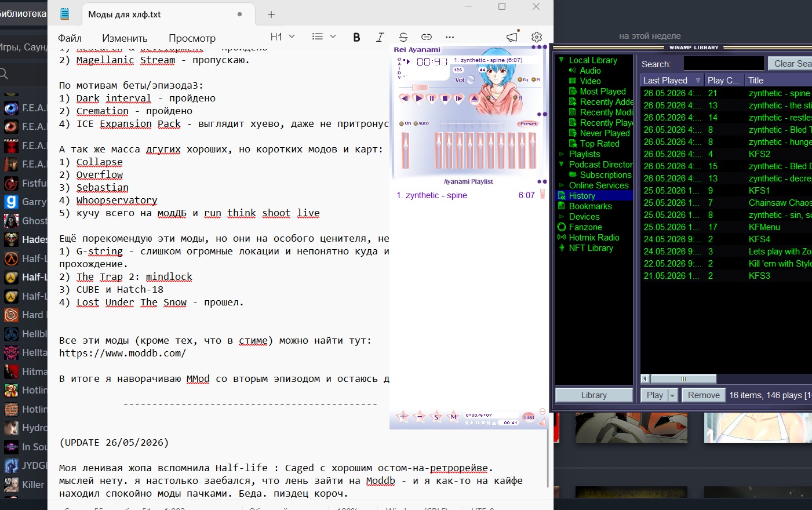Add a new Notepad tab

271,14
